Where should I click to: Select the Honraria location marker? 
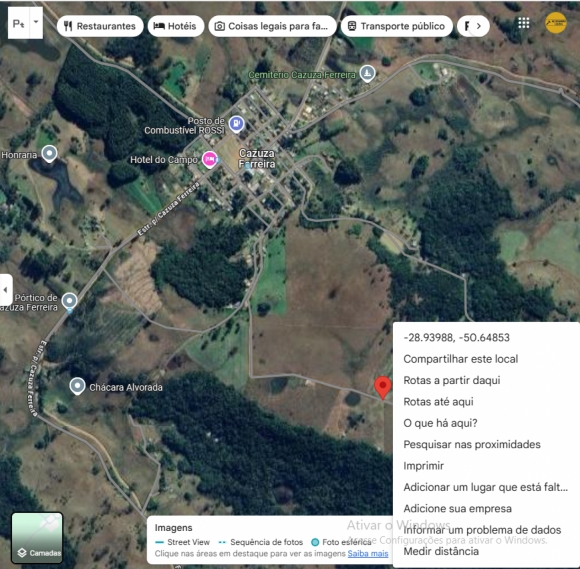point(49,154)
